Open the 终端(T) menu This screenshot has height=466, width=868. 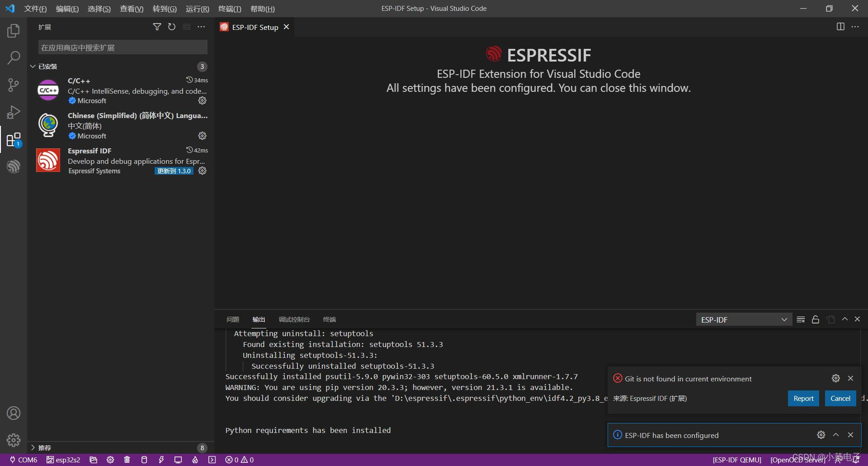pos(230,9)
